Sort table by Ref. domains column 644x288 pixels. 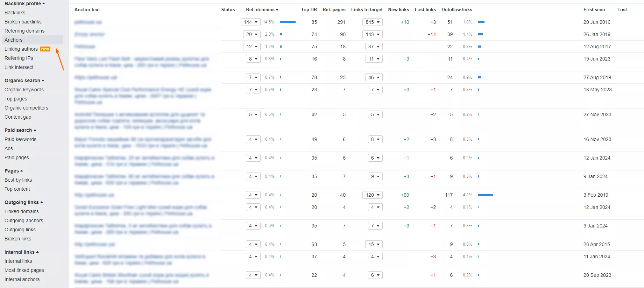click(x=262, y=10)
